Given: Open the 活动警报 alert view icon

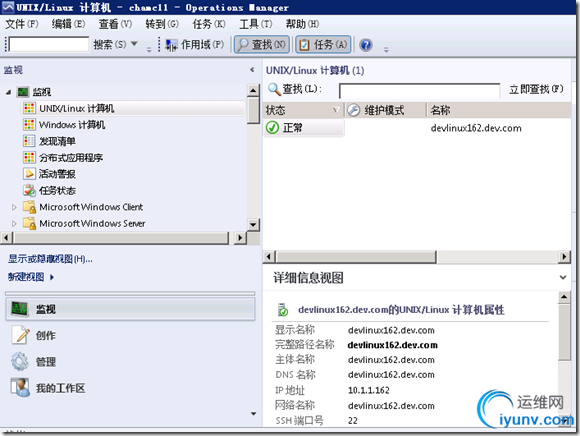Looking at the screenshot, I should pyautogui.click(x=29, y=174).
